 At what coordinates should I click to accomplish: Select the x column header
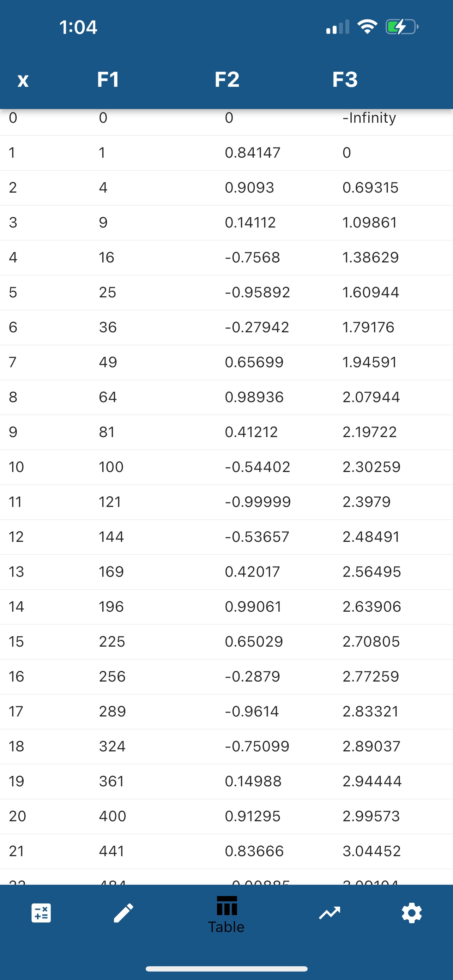coord(23,80)
